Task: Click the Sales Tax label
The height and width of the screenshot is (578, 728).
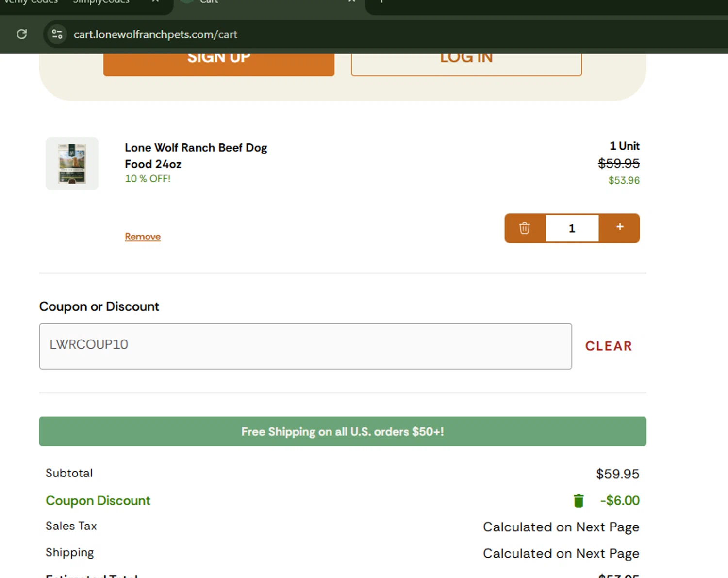Action: tap(71, 526)
